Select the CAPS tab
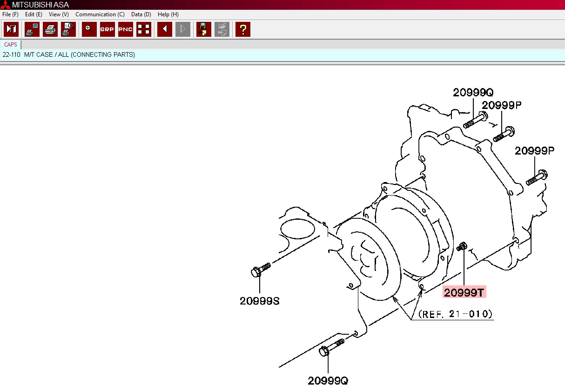The image size is (565, 392). coord(11,45)
